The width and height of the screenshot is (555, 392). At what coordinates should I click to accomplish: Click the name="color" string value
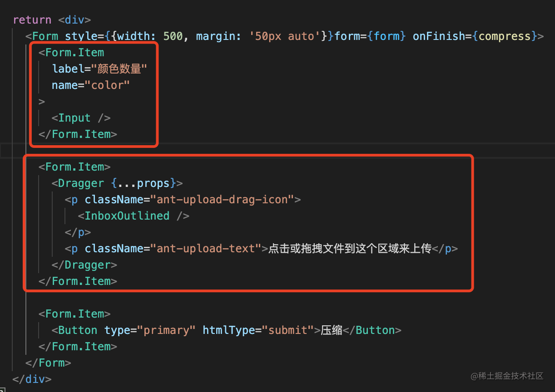click(107, 85)
